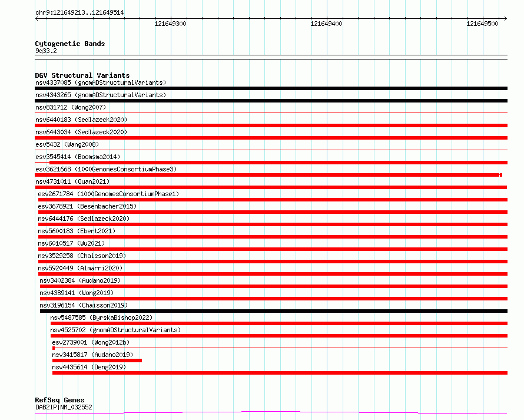
Task: Click the red bar under esv3621668
Action: coord(268,175)
